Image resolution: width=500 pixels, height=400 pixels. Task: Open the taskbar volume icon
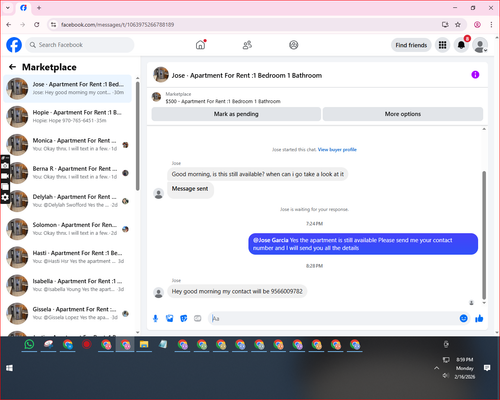pos(446,376)
